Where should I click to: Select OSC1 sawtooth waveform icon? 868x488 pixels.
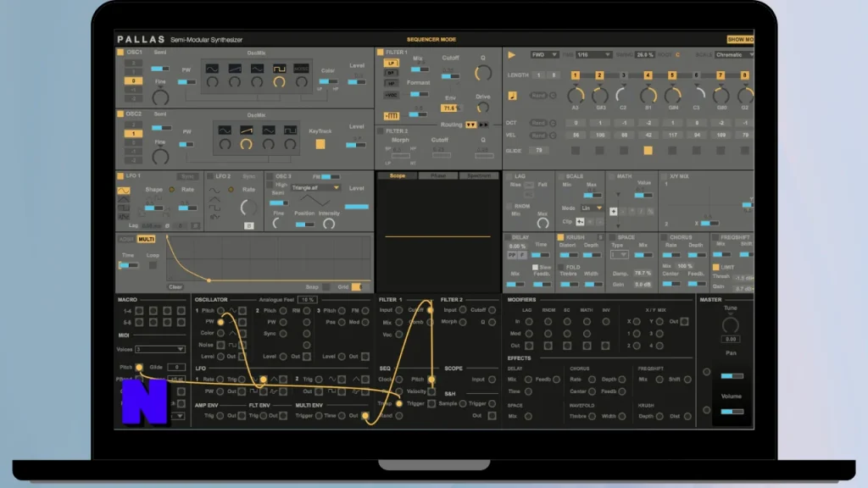(235, 69)
